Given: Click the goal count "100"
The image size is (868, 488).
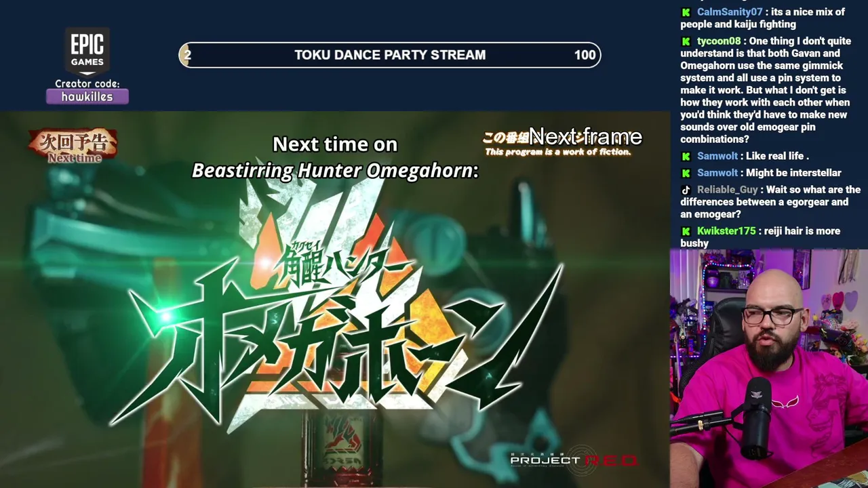Looking at the screenshot, I should click(x=585, y=55).
